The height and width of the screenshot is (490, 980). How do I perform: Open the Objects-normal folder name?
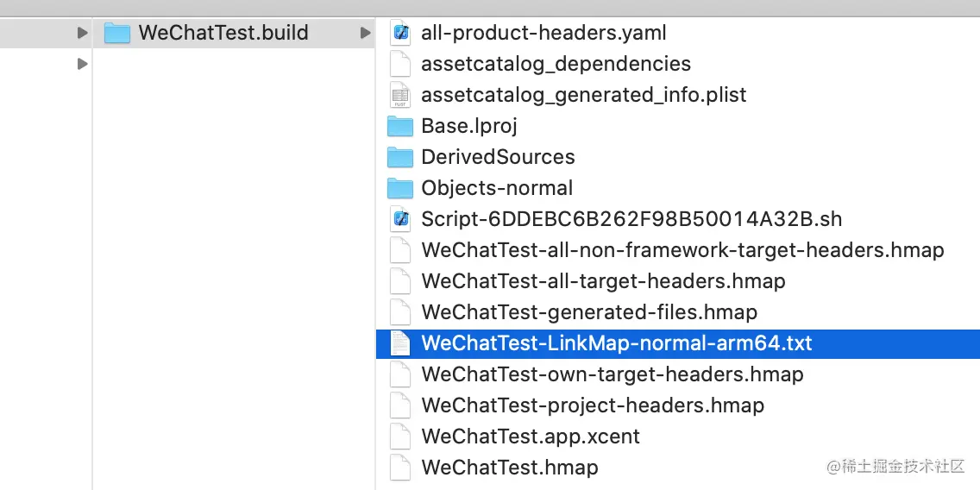(x=497, y=188)
